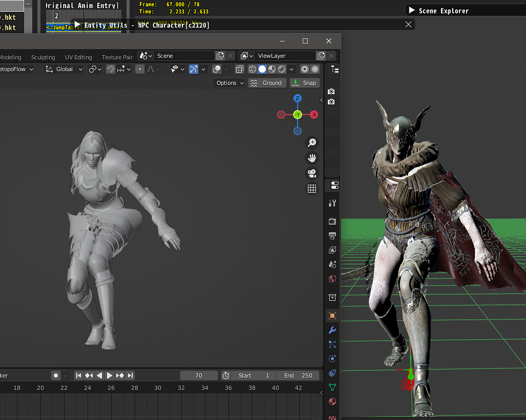Switch to the Sculpting workspace tab
This screenshot has height=420, width=526.
pyautogui.click(x=43, y=57)
